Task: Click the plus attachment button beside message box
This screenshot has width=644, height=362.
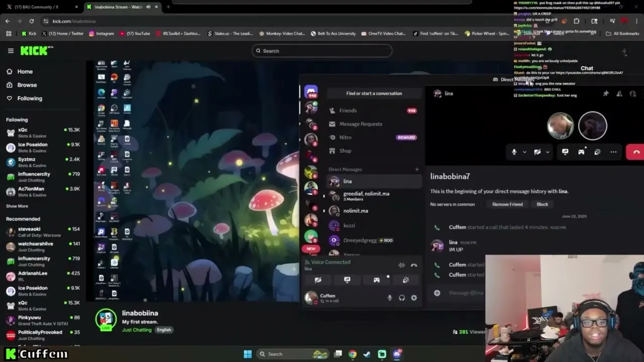Action: tap(437, 293)
